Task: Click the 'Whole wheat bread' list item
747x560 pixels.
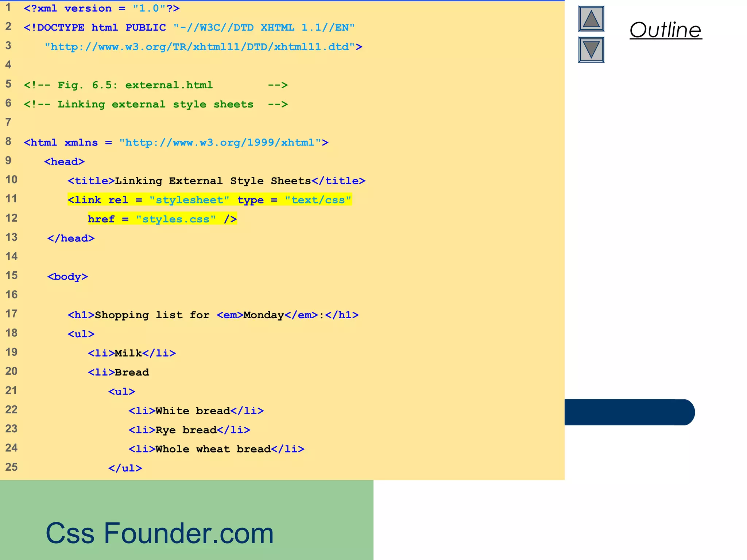Action: [x=217, y=449]
